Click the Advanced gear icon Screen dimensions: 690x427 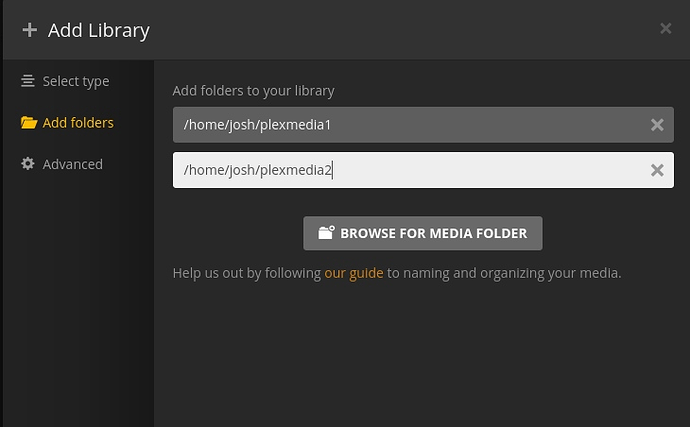28,164
